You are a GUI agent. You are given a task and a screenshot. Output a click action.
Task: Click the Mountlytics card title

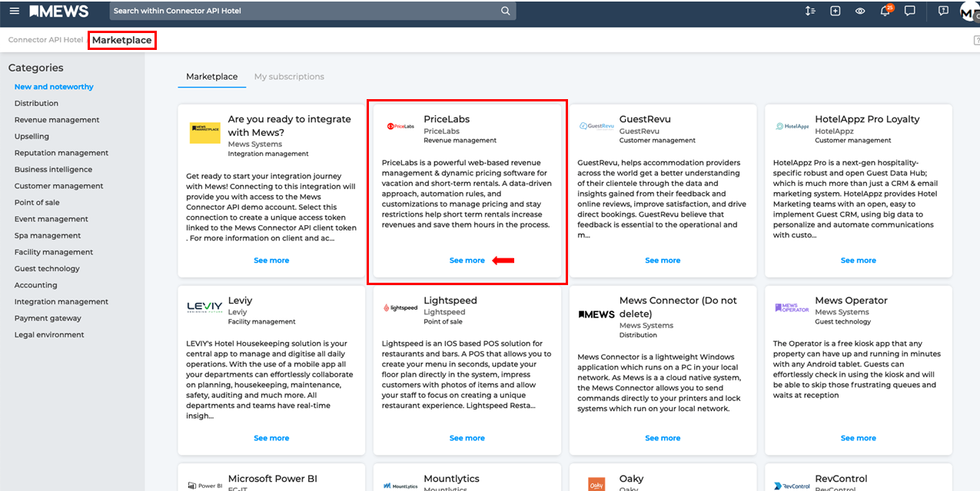(451, 479)
